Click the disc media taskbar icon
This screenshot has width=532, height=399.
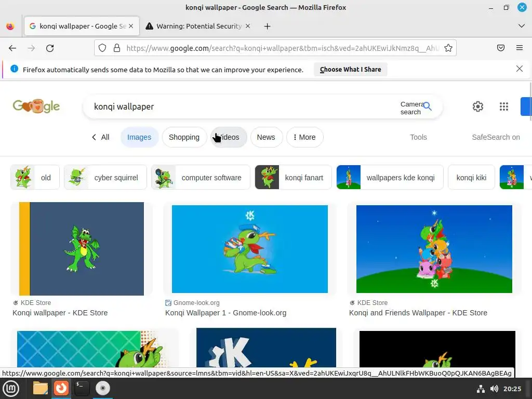tap(102, 389)
